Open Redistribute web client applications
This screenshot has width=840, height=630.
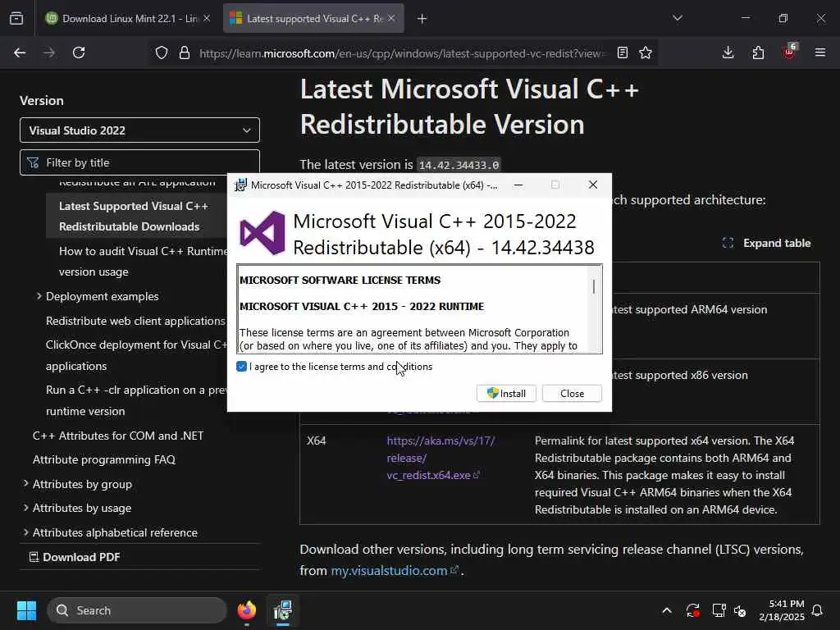click(135, 321)
